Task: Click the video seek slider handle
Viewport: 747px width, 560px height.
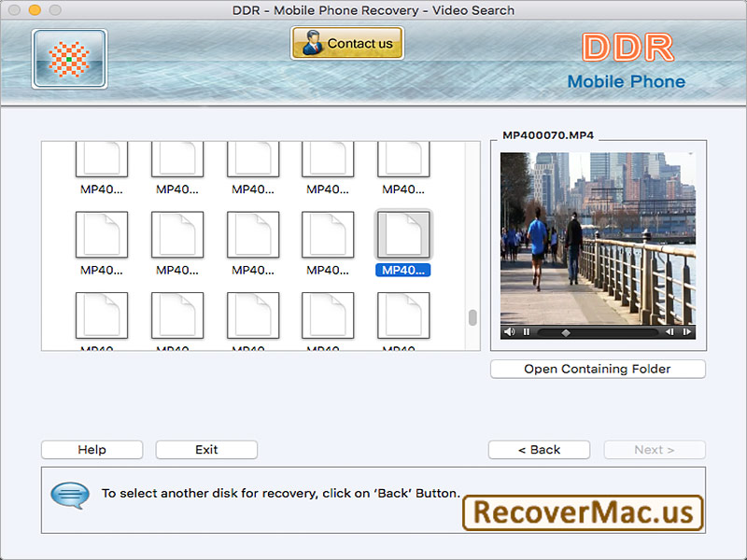Action: [566, 332]
